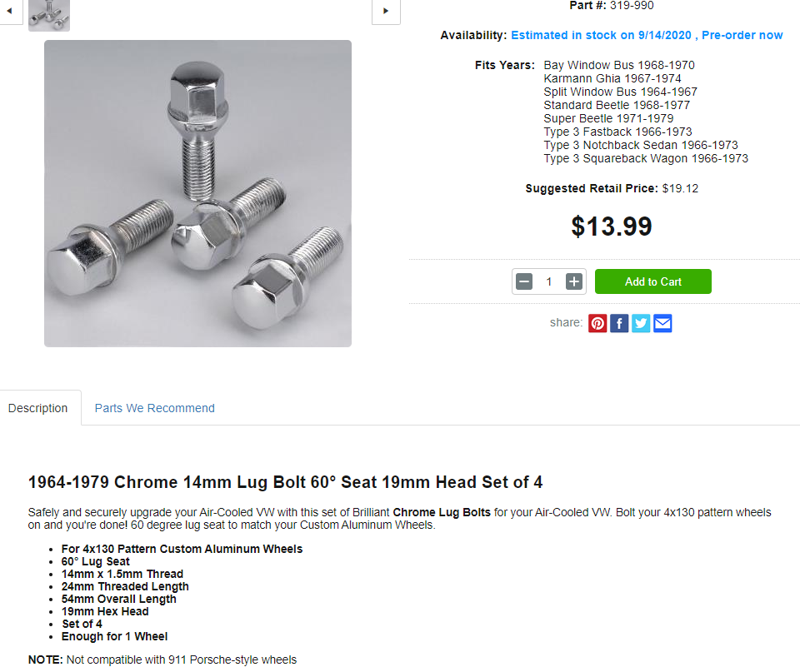800x672 pixels.
Task: Click the quantity input field
Action: 549,281
